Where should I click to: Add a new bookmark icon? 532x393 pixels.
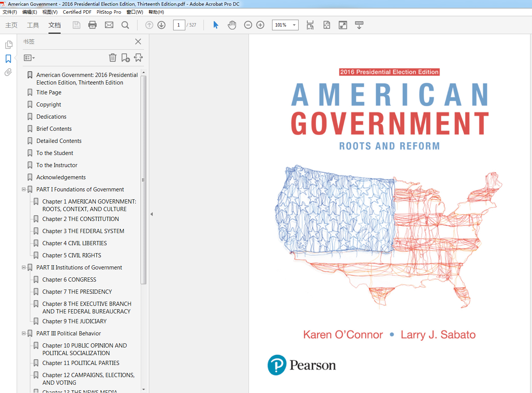point(125,58)
